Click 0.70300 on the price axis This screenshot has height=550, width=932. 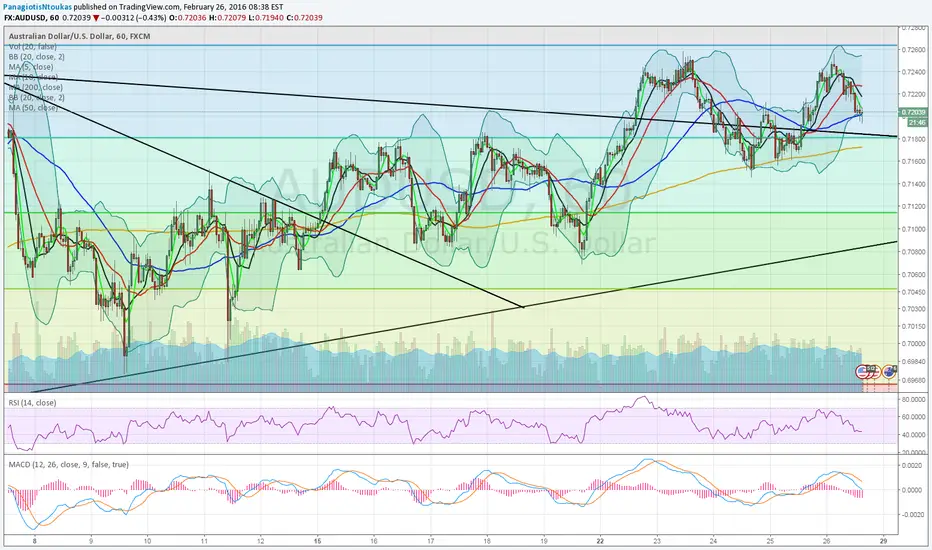click(914, 309)
